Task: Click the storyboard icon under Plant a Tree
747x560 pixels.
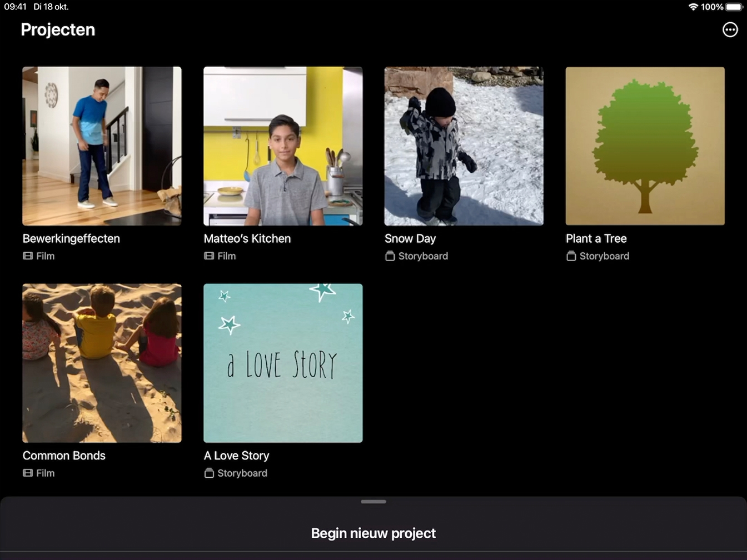Action: (571, 256)
